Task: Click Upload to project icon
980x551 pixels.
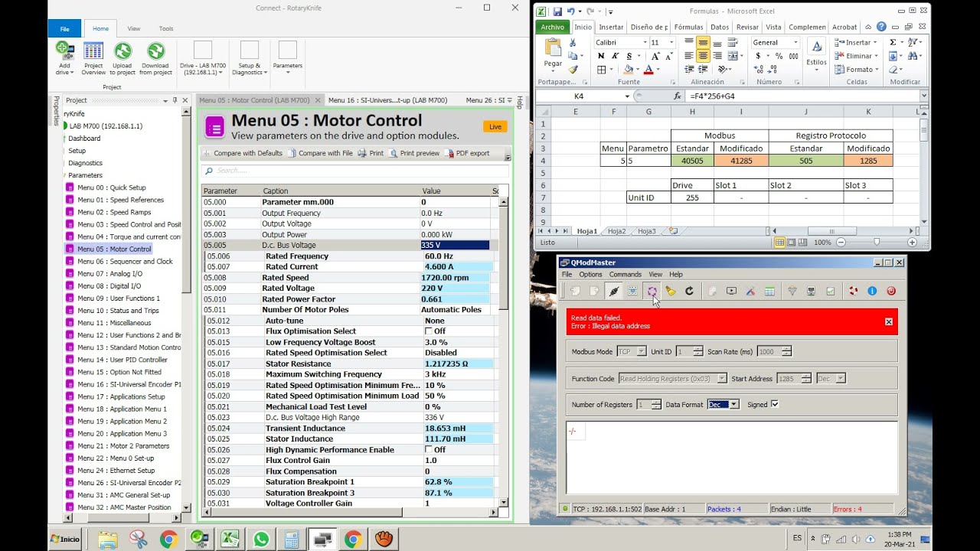Action: tap(122, 58)
